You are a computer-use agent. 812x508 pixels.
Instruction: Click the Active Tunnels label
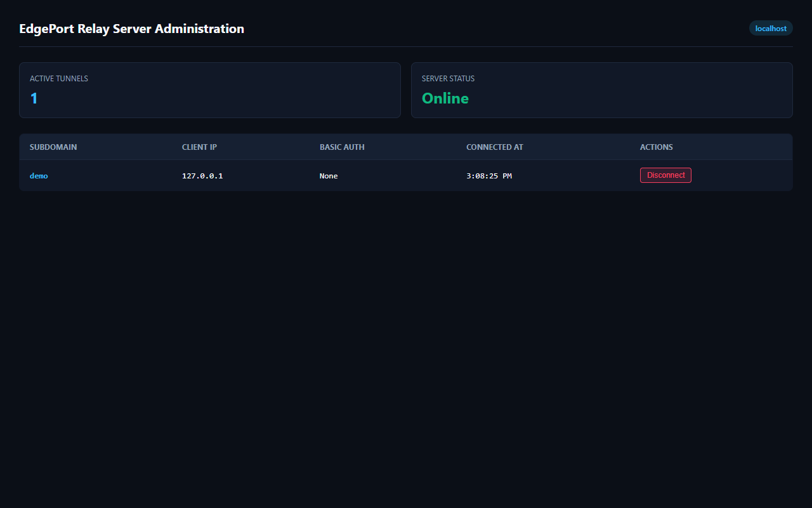59,79
